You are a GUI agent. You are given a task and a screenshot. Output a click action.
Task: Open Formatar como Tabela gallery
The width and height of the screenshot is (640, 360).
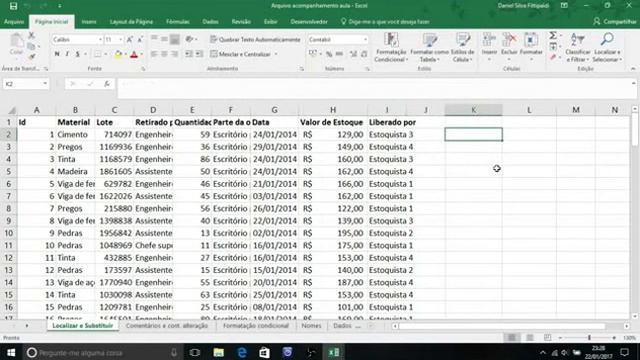click(429, 47)
